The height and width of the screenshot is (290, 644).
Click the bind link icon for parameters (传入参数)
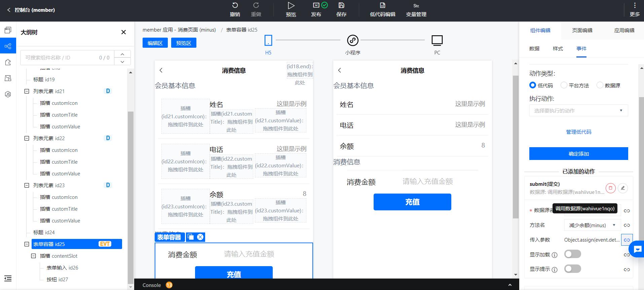click(x=627, y=240)
